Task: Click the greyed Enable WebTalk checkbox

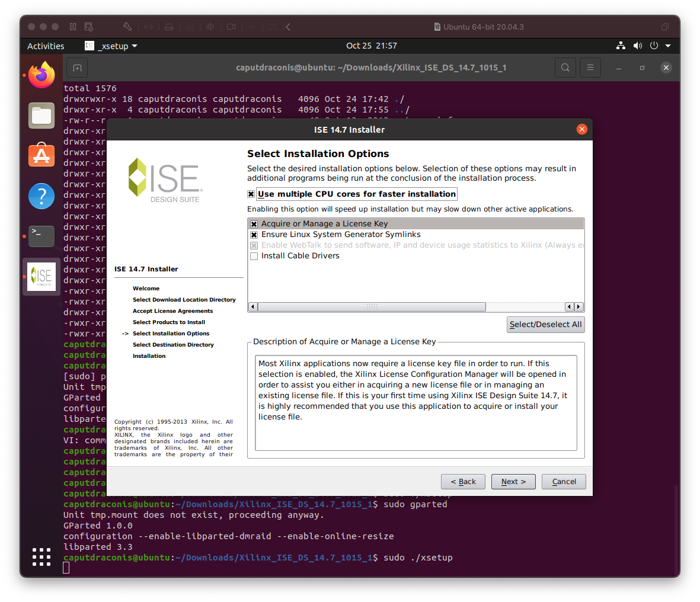Action: point(254,245)
